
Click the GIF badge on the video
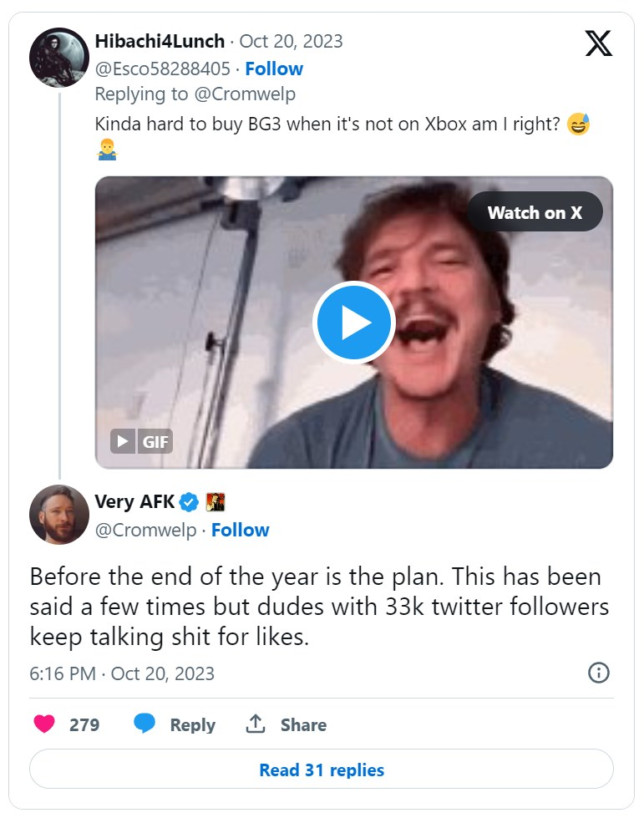pos(142,441)
